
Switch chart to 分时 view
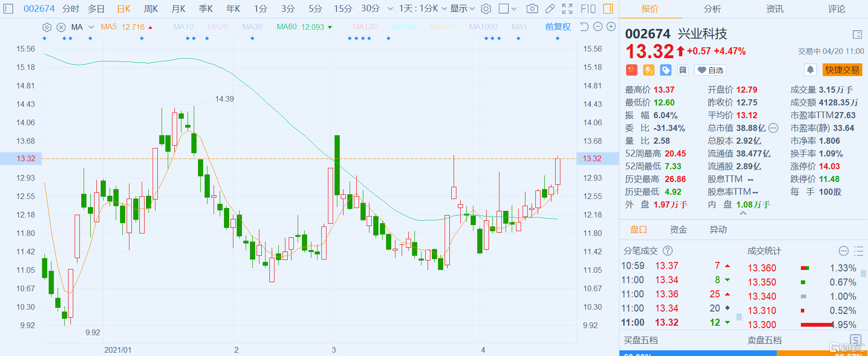pyautogui.click(x=71, y=9)
